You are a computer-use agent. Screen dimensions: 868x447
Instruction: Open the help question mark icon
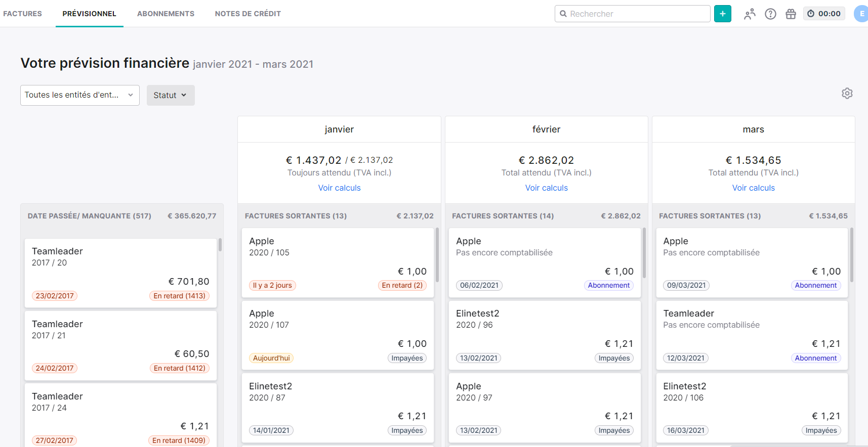[x=770, y=14]
